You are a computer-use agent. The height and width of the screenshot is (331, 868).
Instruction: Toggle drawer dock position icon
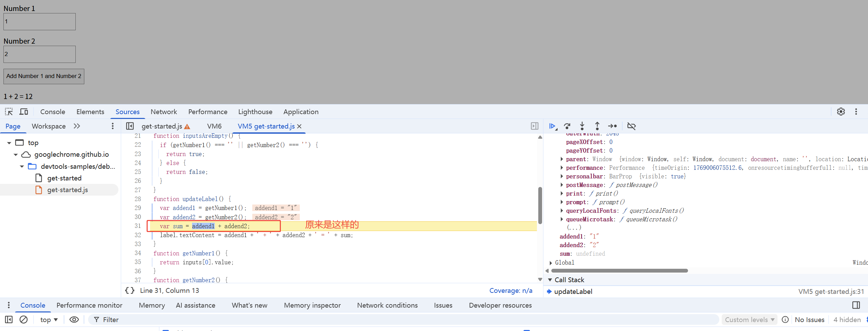[856, 305]
